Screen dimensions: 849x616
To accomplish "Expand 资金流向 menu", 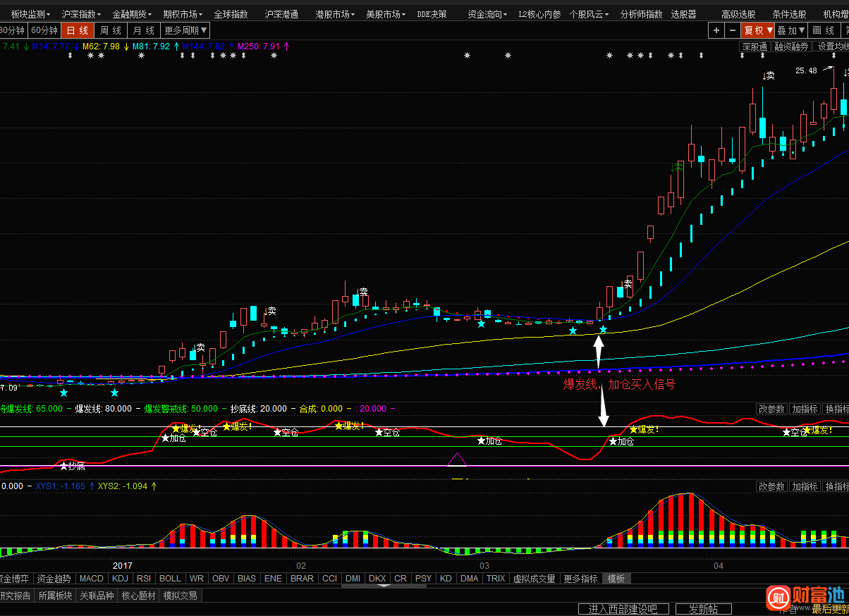I will tap(487, 14).
